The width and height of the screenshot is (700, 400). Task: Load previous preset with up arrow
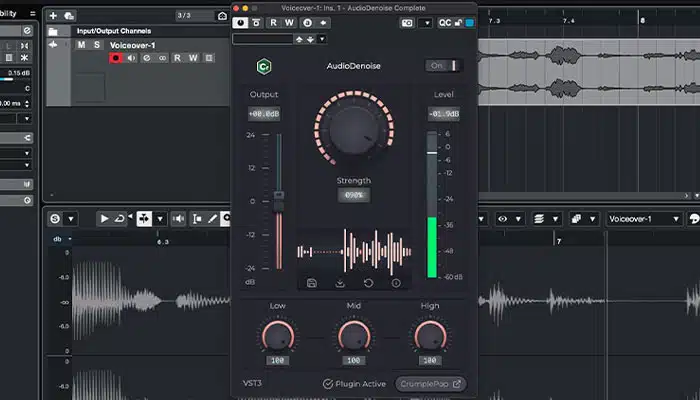coord(299,39)
